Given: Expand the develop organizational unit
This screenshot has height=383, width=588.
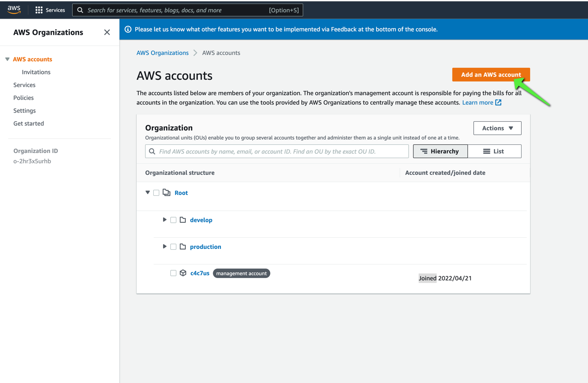Looking at the screenshot, I should click(x=165, y=220).
